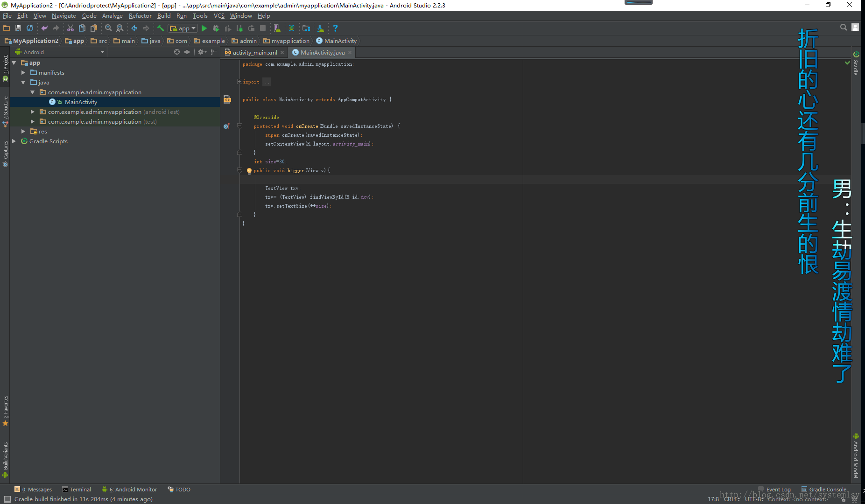Open the Gradle Console
Image resolution: width=865 pixels, height=504 pixels.
(824, 490)
